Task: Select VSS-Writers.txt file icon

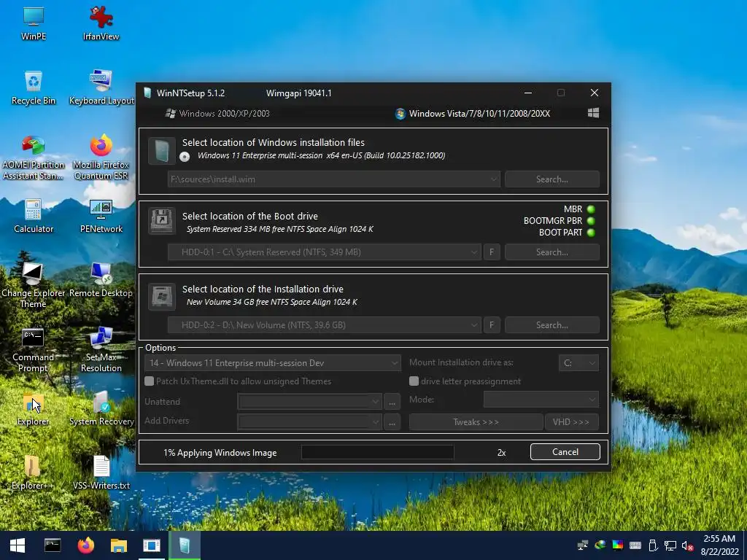Action: pyautogui.click(x=101, y=472)
